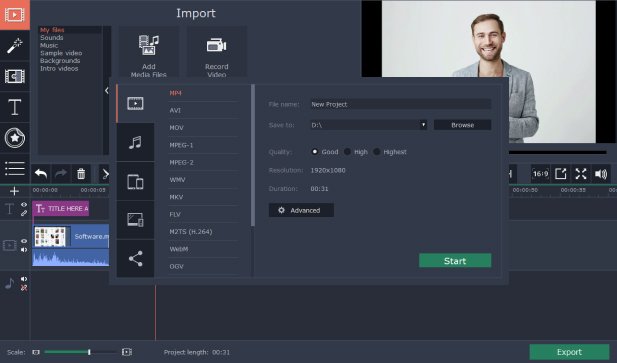Choose MPEG-1 output format
The height and width of the screenshot is (363, 617).
pyautogui.click(x=181, y=145)
